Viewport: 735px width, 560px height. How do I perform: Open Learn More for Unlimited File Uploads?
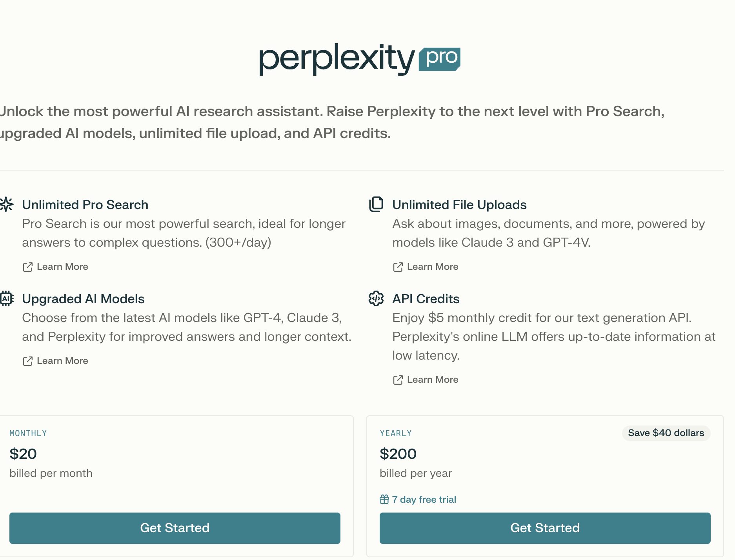pos(433,266)
